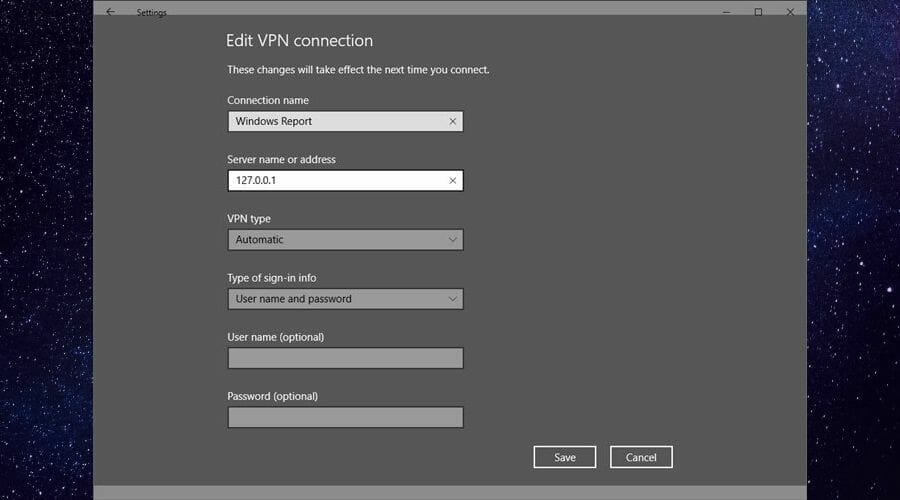Click the 'Connection name' label
Screen dimensions: 900x500
[267, 100]
